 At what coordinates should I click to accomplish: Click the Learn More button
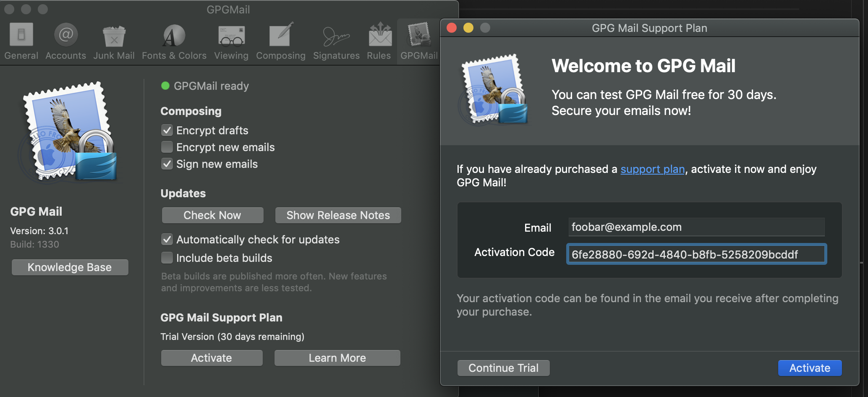tap(337, 358)
